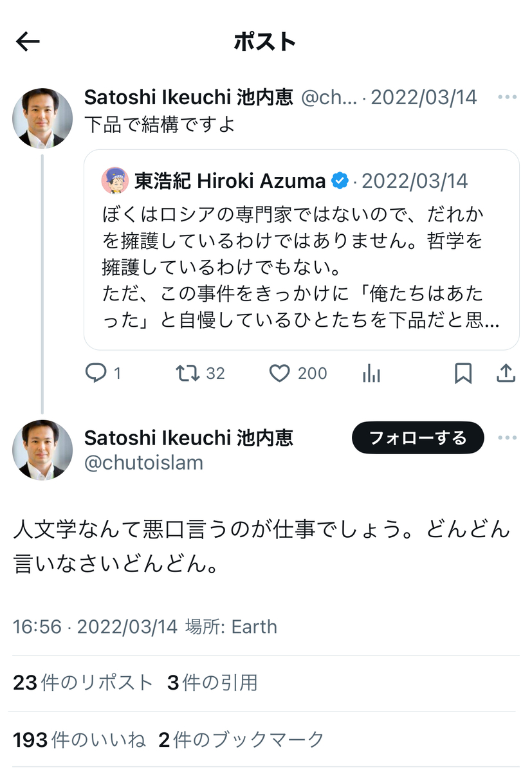The height and width of the screenshot is (772, 532).
Task: Open more options on first post
Action: pos(507,97)
